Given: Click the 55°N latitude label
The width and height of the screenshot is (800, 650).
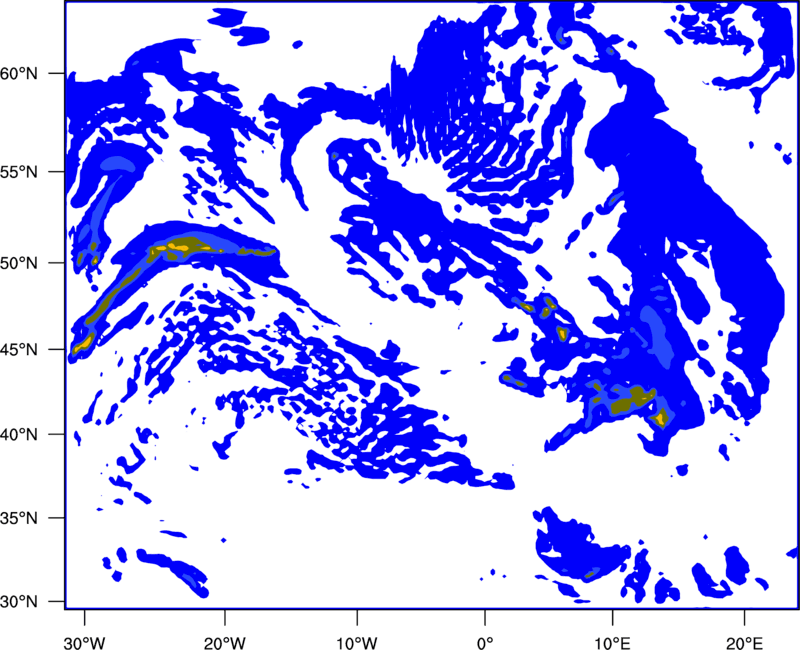Looking at the screenshot, I should (19, 171).
